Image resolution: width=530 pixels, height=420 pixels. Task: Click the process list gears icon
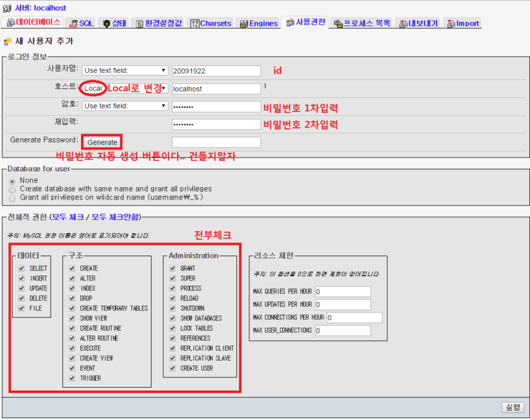pos(338,24)
